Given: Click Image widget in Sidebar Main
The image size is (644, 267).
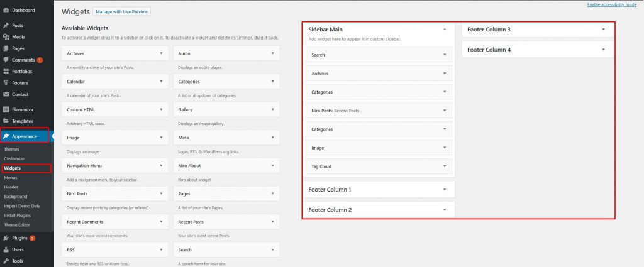Looking at the screenshot, I should pos(379,148).
